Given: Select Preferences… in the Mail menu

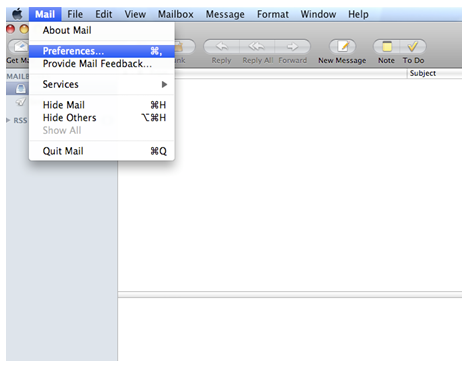Looking at the screenshot, I should point(102,51).
